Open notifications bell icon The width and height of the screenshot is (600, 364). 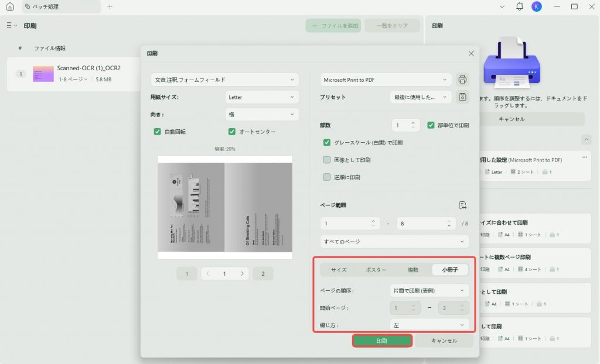pos(519,6)
